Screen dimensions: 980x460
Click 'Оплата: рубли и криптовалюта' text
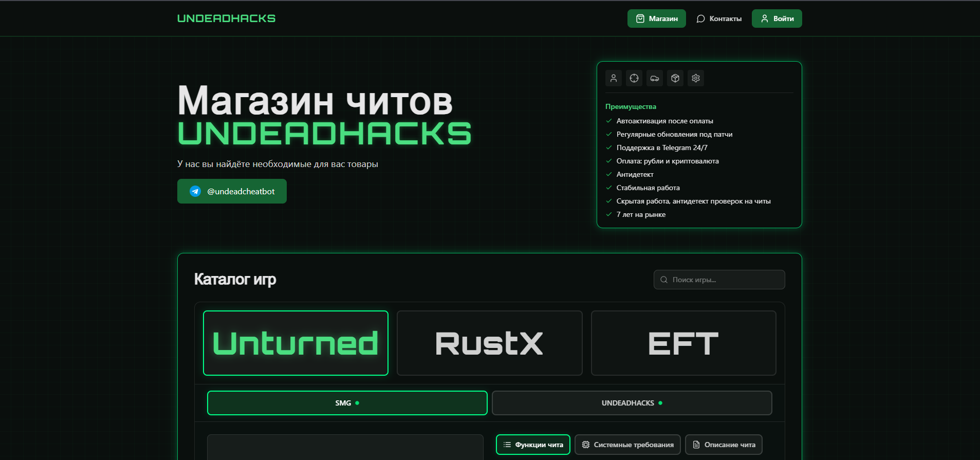(668, 161)
